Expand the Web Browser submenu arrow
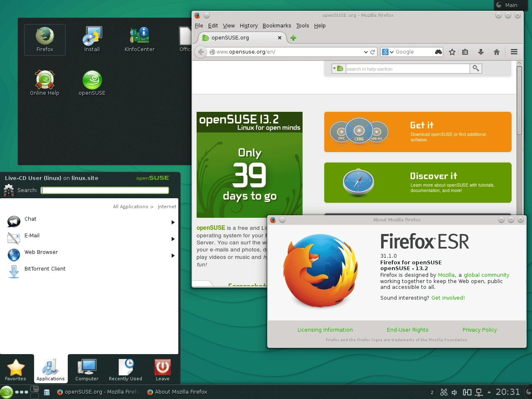Screen dimensions: 532x399 pyautogui.click(x=173, y=256)
